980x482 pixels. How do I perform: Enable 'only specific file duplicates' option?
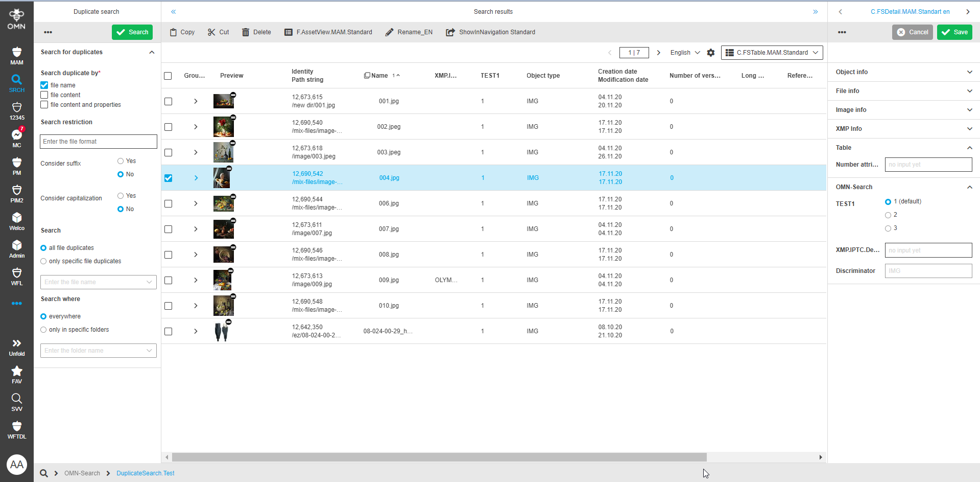pos(43,261)
